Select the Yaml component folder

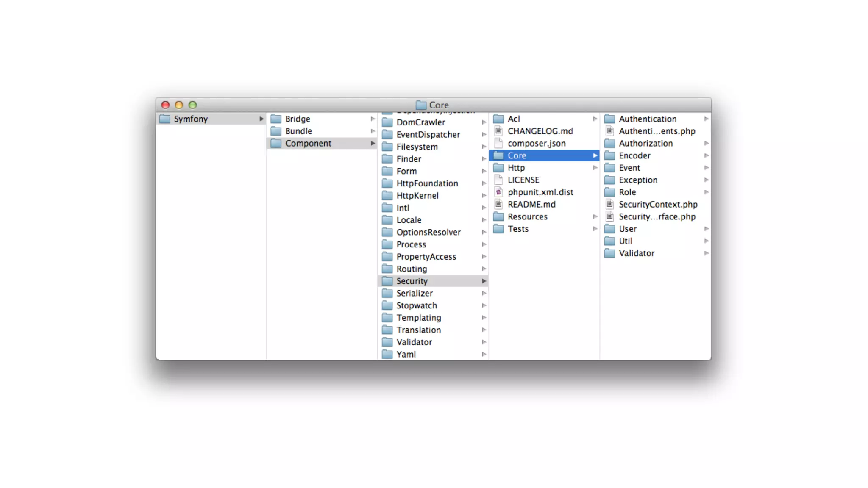[406, 354]
